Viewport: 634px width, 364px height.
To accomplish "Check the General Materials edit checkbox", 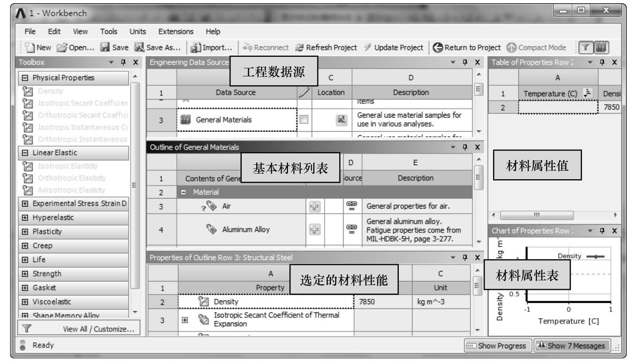I will 304,120.
